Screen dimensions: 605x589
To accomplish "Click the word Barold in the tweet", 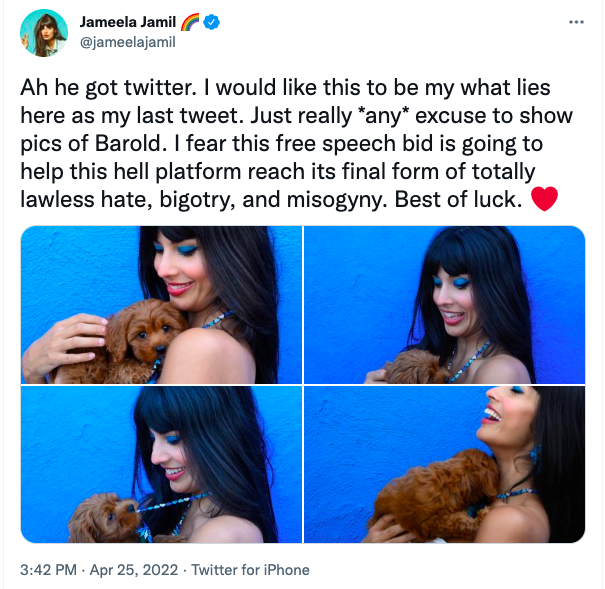I will click(128, 143).
